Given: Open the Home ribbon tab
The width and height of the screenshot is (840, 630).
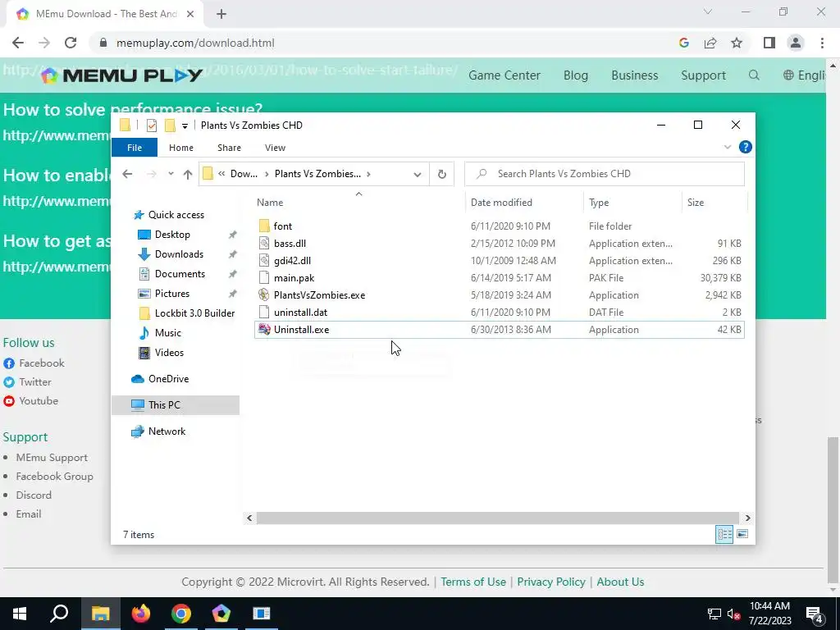Looking at the screenshot, I should click(181, 148).
